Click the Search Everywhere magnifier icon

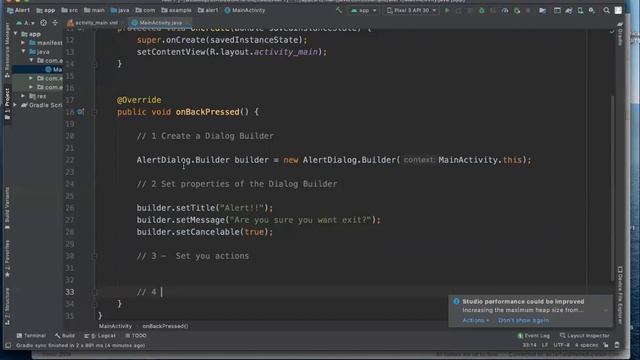[607, 11]
